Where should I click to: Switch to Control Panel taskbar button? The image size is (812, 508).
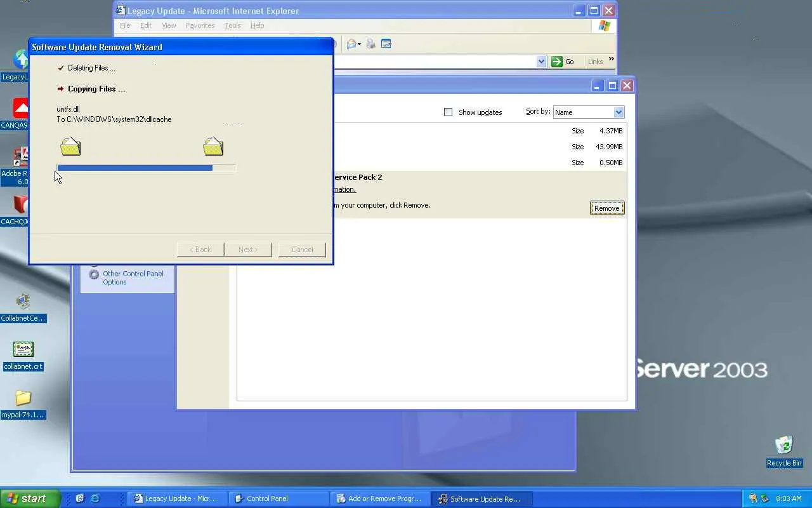click(x=279, y=498)
